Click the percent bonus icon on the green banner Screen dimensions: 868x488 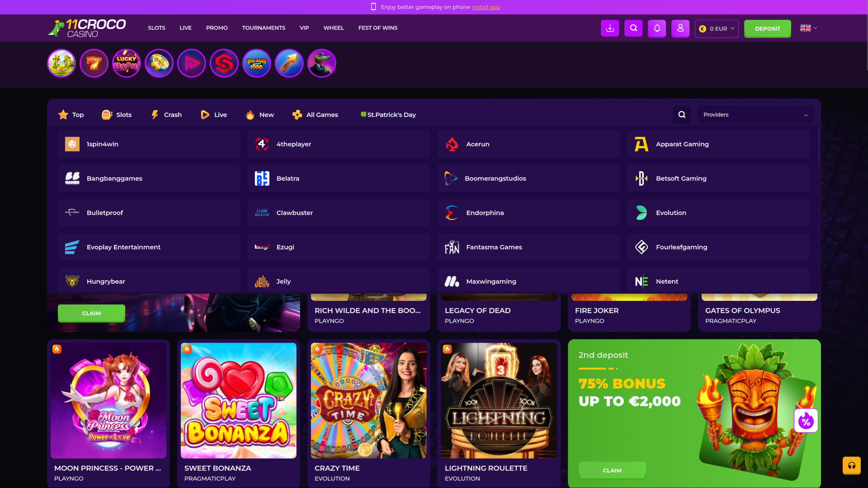click(x=806, y=421)
